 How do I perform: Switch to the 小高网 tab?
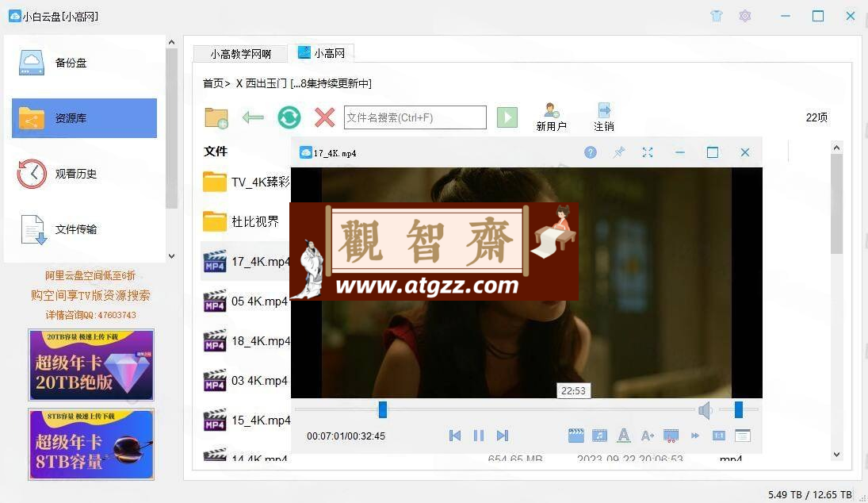(x=322, y=53)
